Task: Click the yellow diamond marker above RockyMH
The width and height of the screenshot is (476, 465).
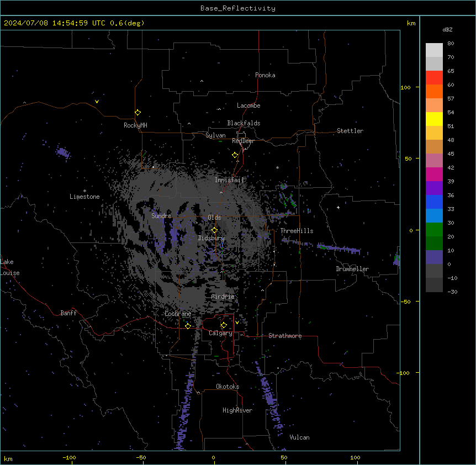Action: point(137,113)
